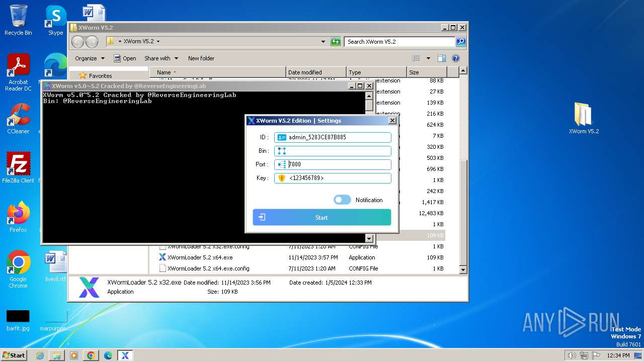The height and width of the screenshot is (362, 644).
Task: Sort by Type column header
Action: [376, 72]
